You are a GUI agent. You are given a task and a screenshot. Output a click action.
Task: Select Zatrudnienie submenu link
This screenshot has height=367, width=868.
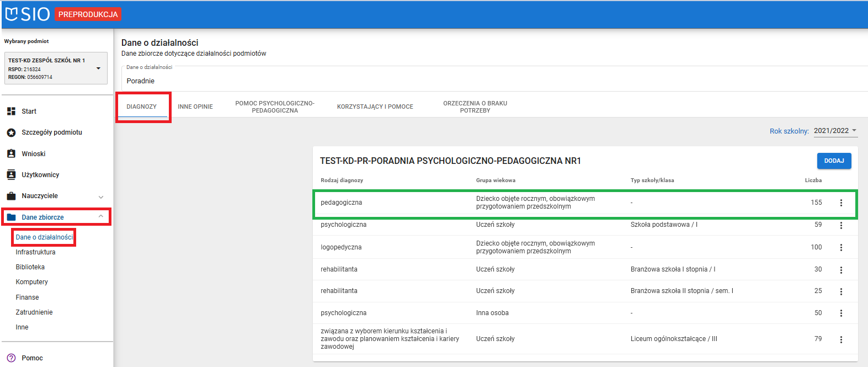click(34, 312)
